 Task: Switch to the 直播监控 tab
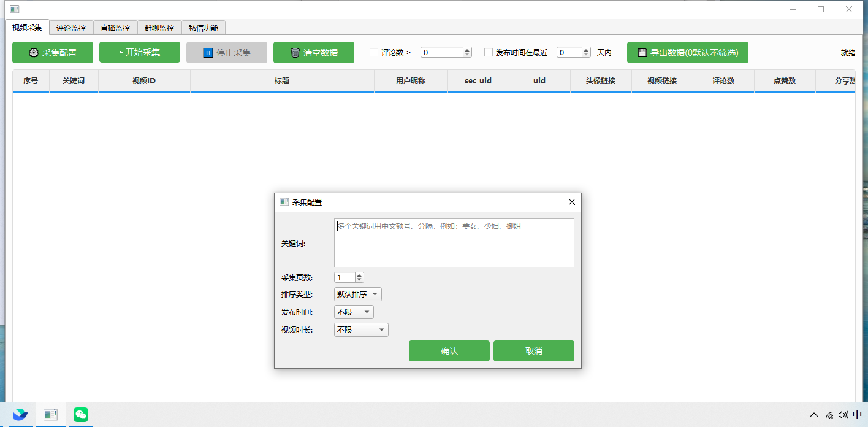[115, 28]
